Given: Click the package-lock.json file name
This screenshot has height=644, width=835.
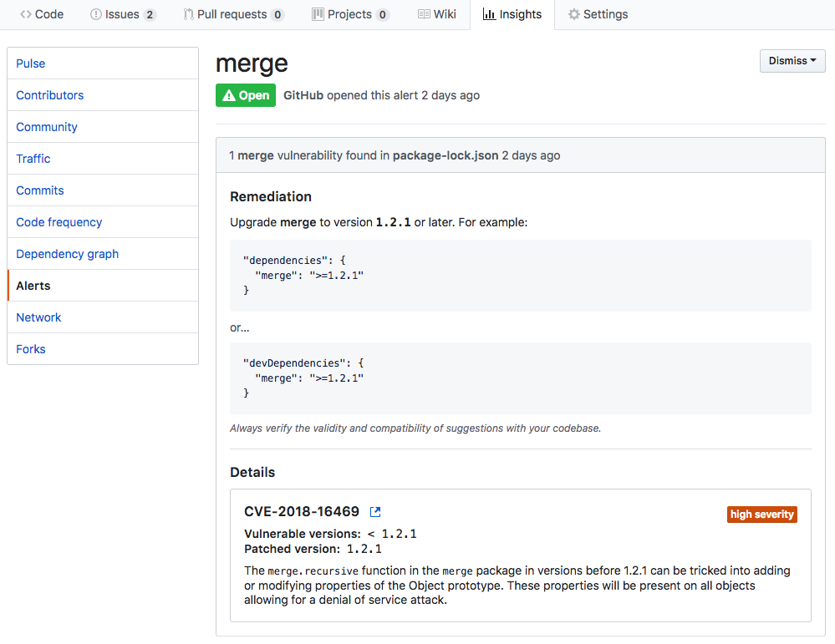Looking at the screenshot, I should coord(446,155).
